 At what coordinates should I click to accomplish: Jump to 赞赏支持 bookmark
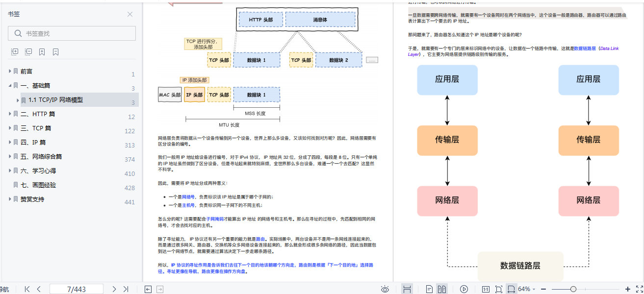[32, 199]
